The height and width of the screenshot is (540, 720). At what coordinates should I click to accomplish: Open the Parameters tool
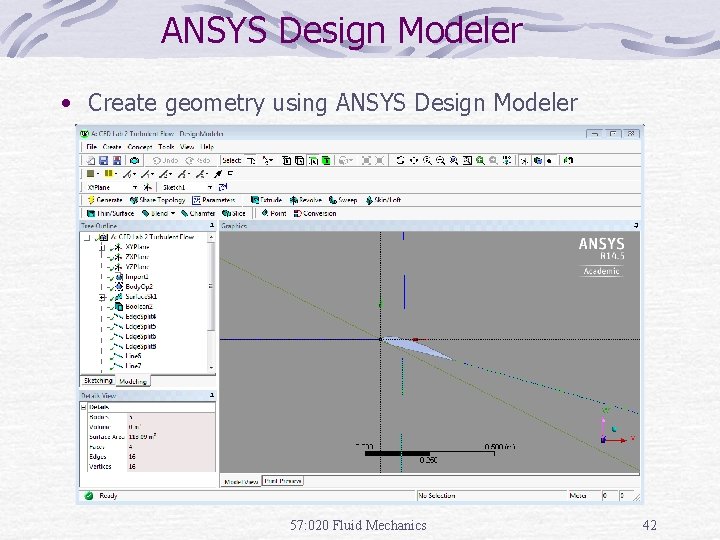click(x=214, y=200)
